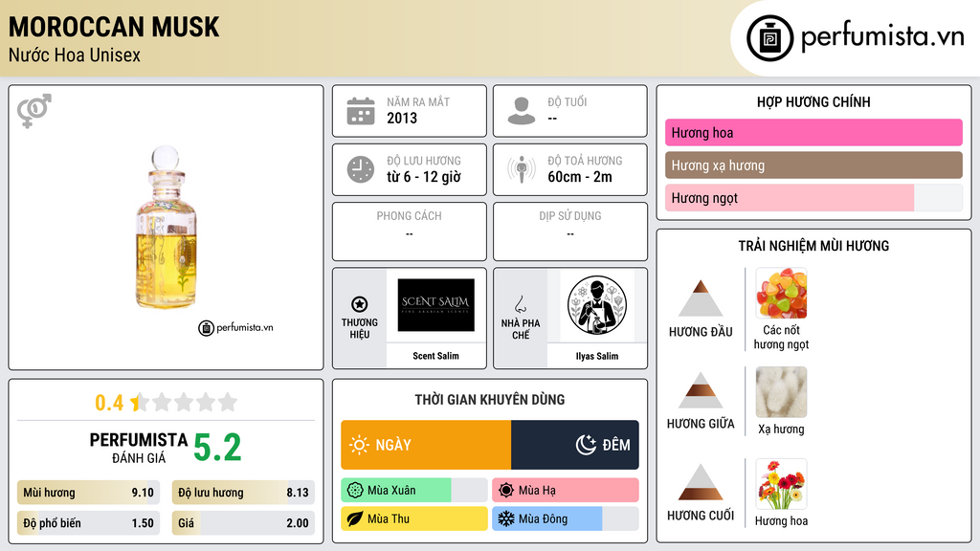Click the Giá 2.00 score bar
The image size is (980, 551).
tap(244, 523)
